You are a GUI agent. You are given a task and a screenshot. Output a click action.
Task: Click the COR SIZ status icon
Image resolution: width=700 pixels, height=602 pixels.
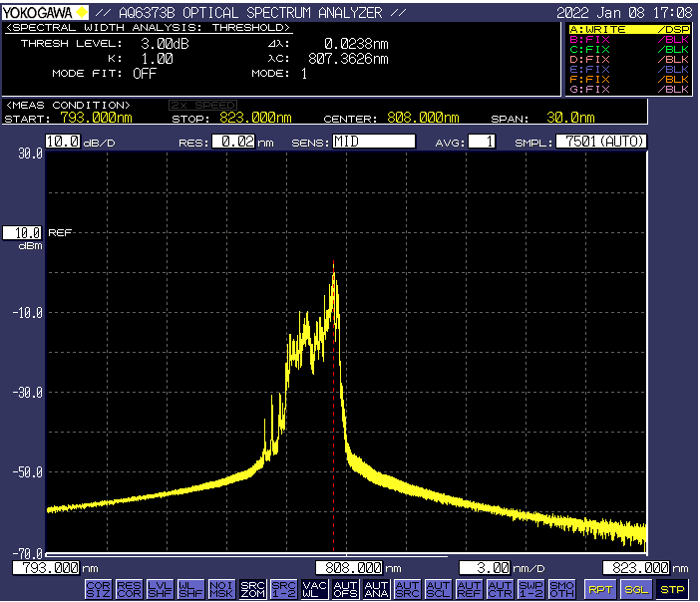click(x=98, y=589)
